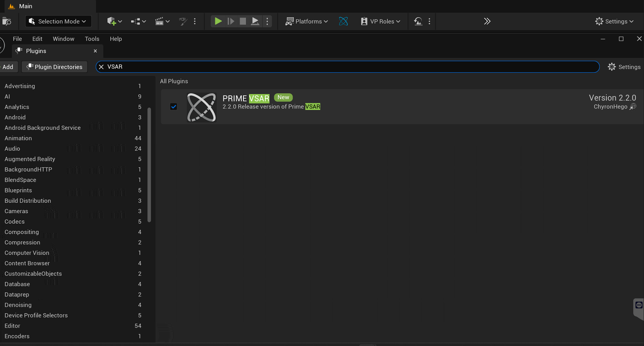This screenshot has height=346, width=644.
Task: Open the cinematics clapperboard dropdown
Action: point(162,21)
